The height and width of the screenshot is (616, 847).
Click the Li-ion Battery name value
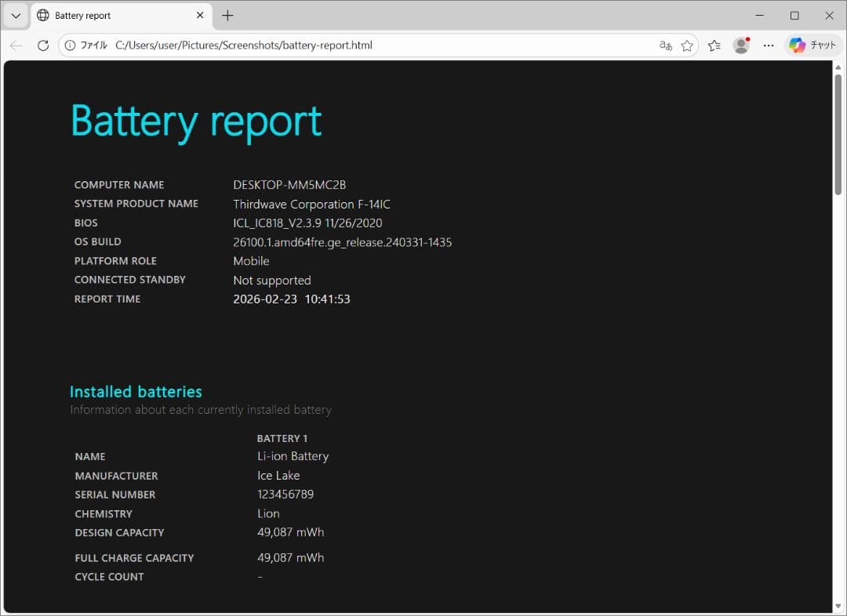click(293, 456)
